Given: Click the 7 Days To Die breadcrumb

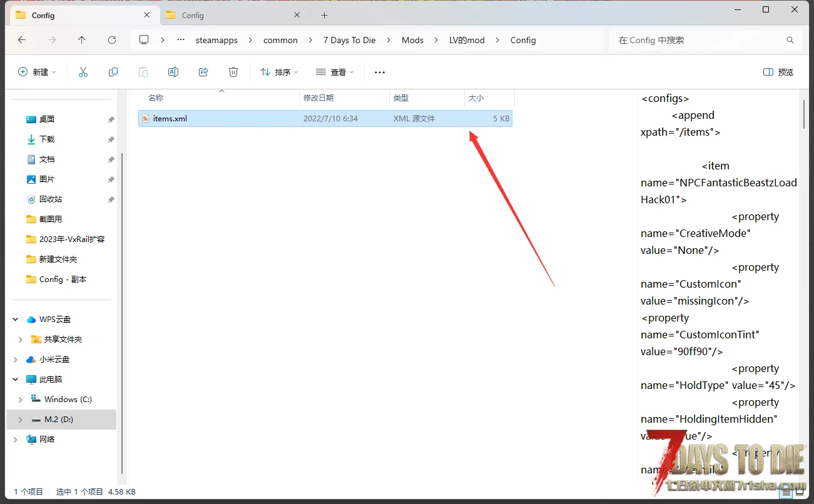Looking at the screenshot, I should pyautogui.click(x=349, y=40).
